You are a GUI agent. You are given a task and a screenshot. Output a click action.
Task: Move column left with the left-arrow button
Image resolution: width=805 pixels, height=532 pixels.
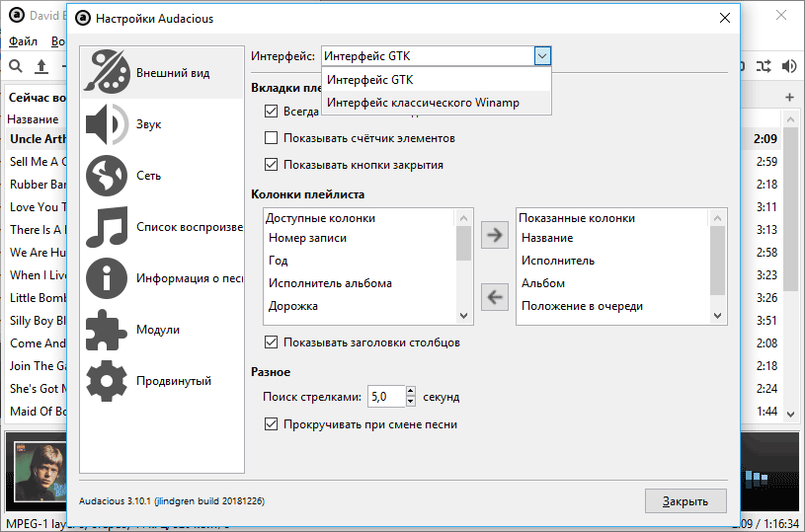pyautogui.click(x=495, y=296)
